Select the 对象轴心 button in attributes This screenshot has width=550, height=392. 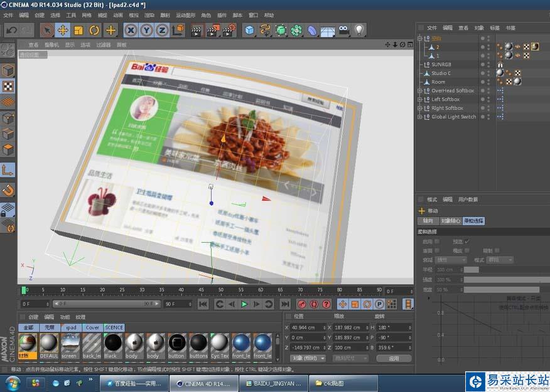pos(450,221)
